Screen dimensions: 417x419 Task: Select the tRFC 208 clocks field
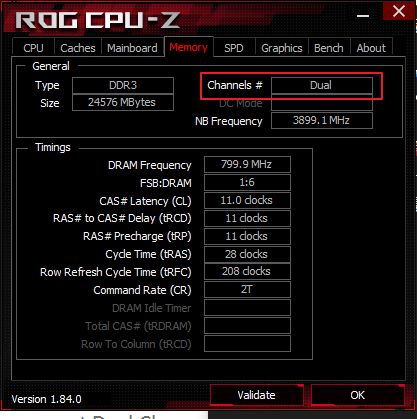point(247,272)
